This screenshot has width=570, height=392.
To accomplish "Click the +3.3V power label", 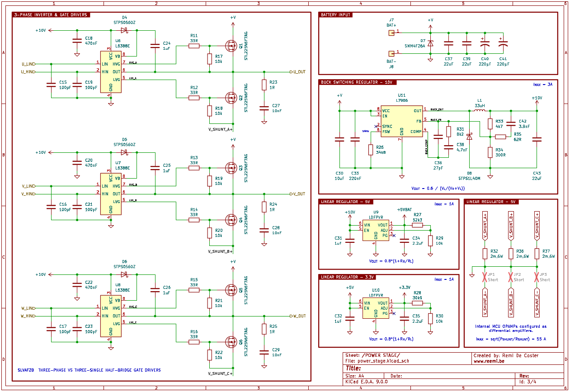I will click(404, 288).
